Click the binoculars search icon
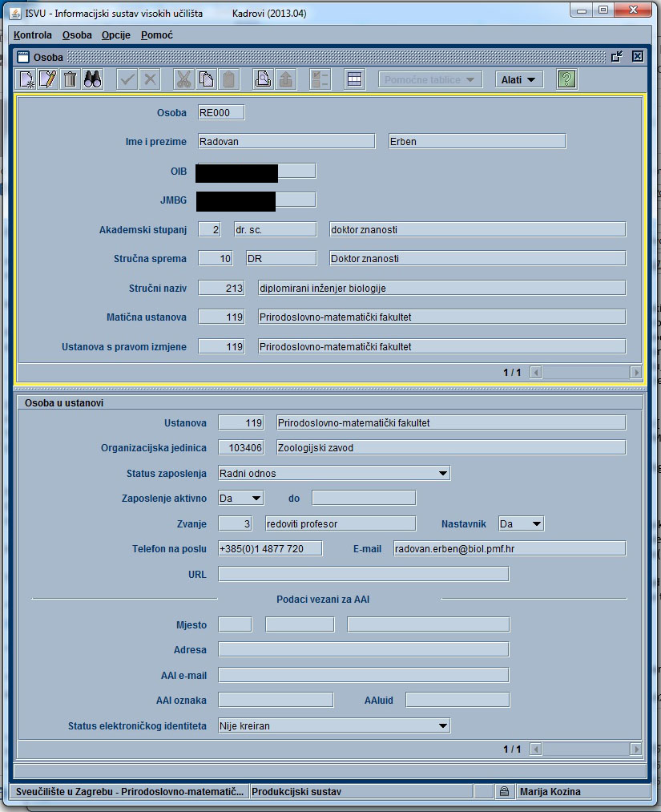Image resolution: width=661 pixels, height=812 pixels. coord(93,79)
